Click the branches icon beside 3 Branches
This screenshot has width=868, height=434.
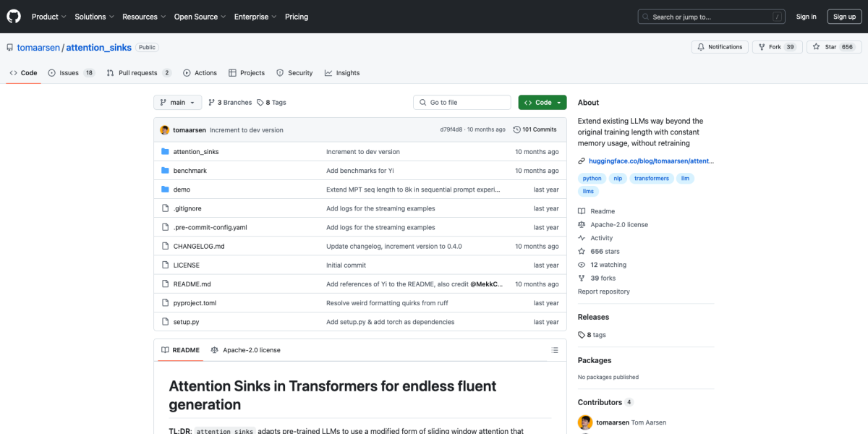click(x=212, y=103)
